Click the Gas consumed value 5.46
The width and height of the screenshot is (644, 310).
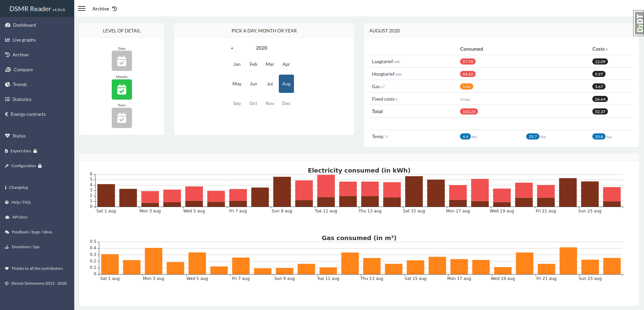coord(466,86)
